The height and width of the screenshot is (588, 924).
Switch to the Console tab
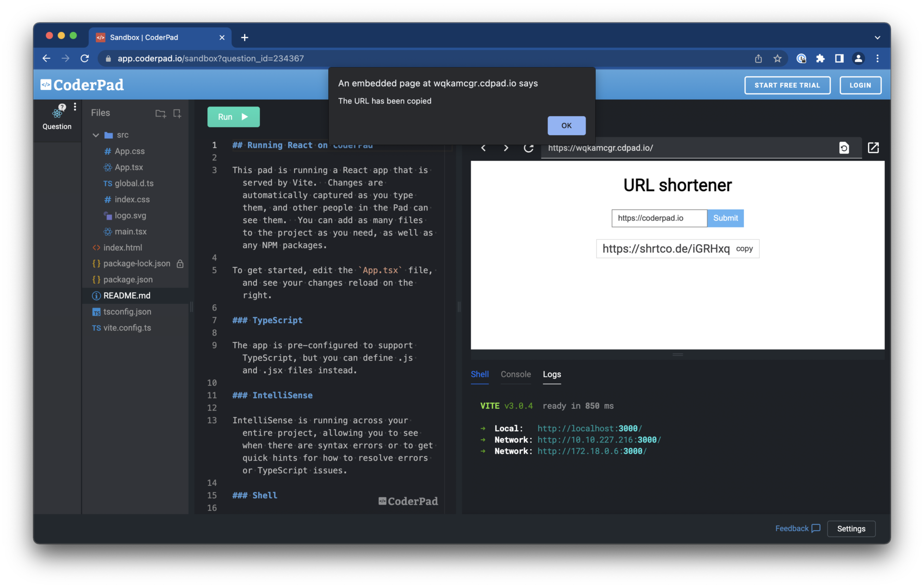pos(515,374)
